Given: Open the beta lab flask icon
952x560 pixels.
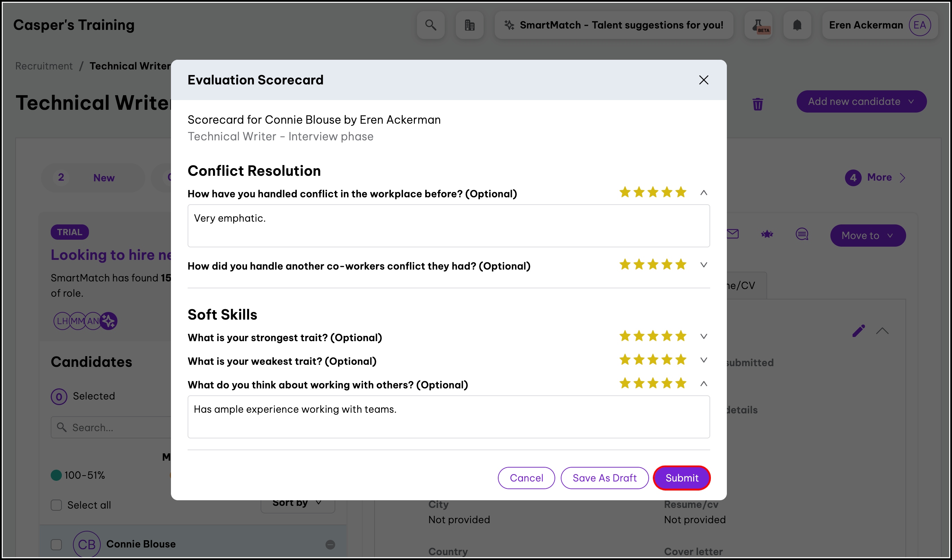Looking at the screenshot, I should tap(758, 25).
